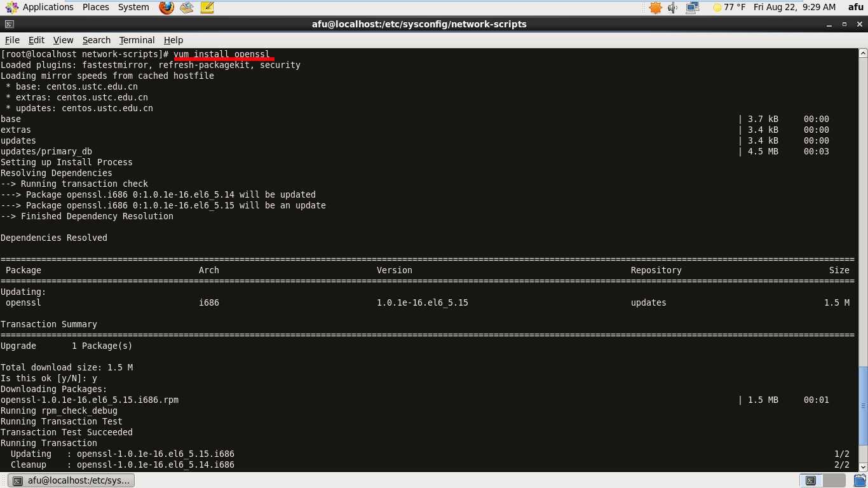Open the terminal Help menu

click(x=173, y=40)
